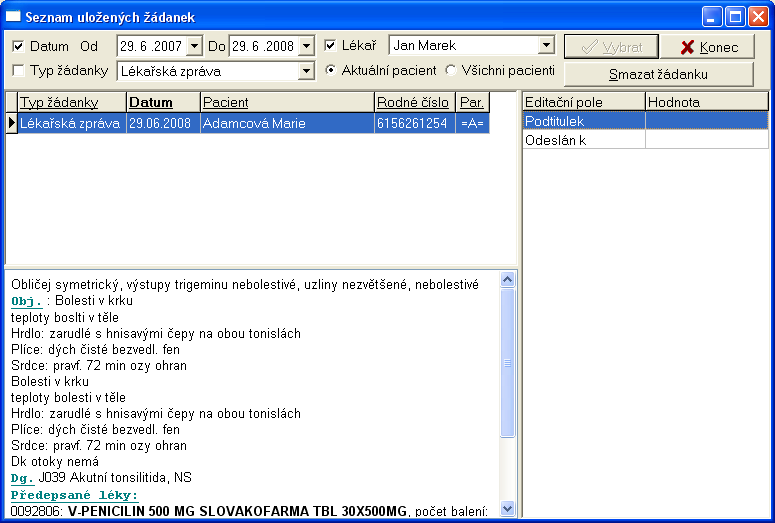
Task: Click the window icon in the title bar
Action: point(13,17)
